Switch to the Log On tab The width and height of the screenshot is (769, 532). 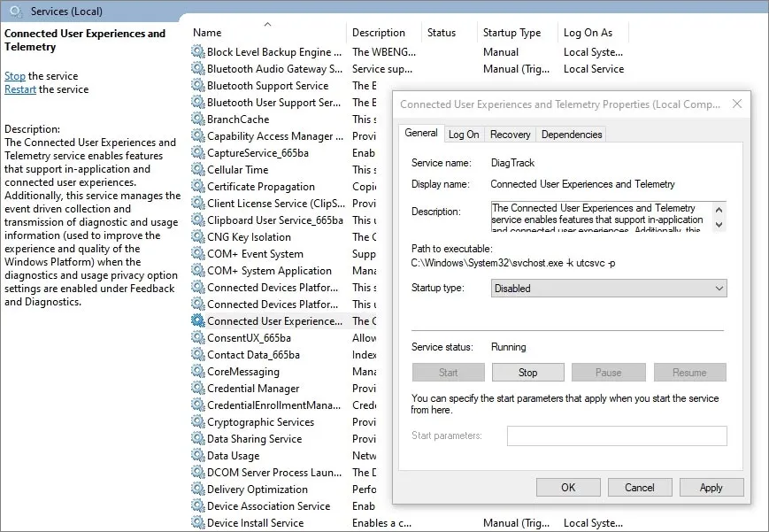(464, 134)
